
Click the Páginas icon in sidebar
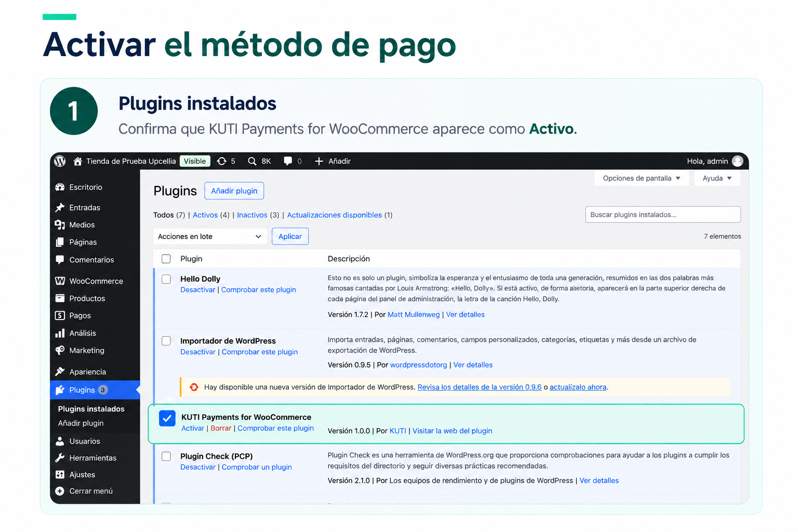(x=60, y=242)
